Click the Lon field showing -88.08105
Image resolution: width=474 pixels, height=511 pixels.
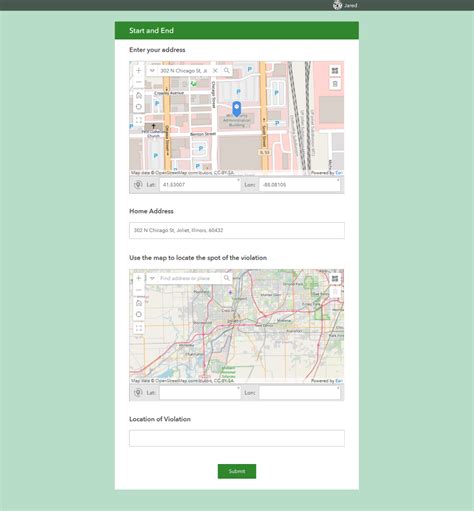coord(300,185)
